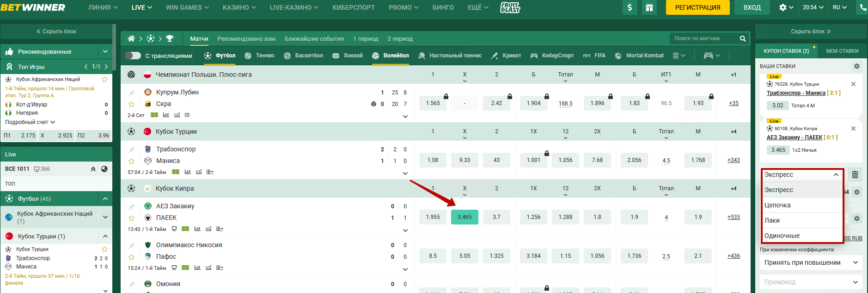Click the trash icon to clear bet slip
Screen dimensions: 868x293
pyautogui.click(x=855, y=175)
